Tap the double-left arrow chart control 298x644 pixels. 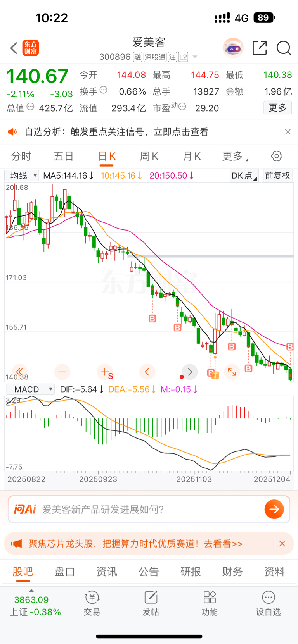click(19, 372)
